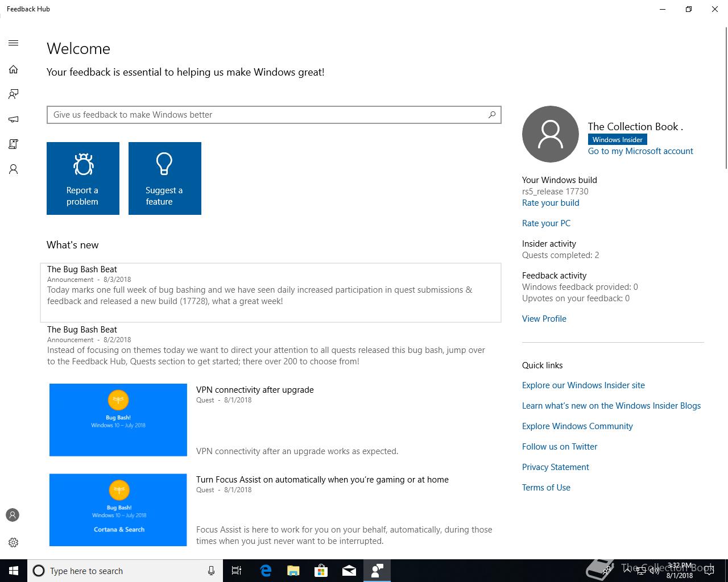Click the Cortana & Search Bug Bash thumbnail
The width and height of the screenshot is (728, 582).
pyautogui.click(x=118, y=510)
